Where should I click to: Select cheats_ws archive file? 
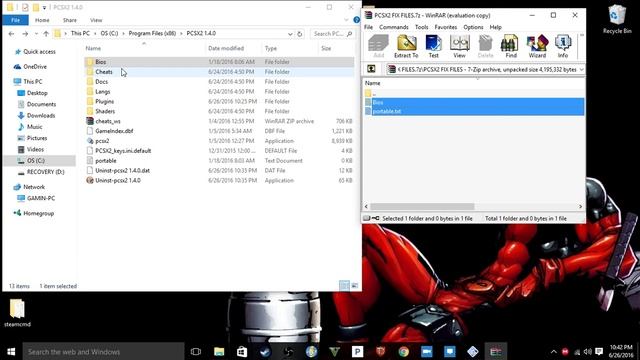[x=219, y=121]
